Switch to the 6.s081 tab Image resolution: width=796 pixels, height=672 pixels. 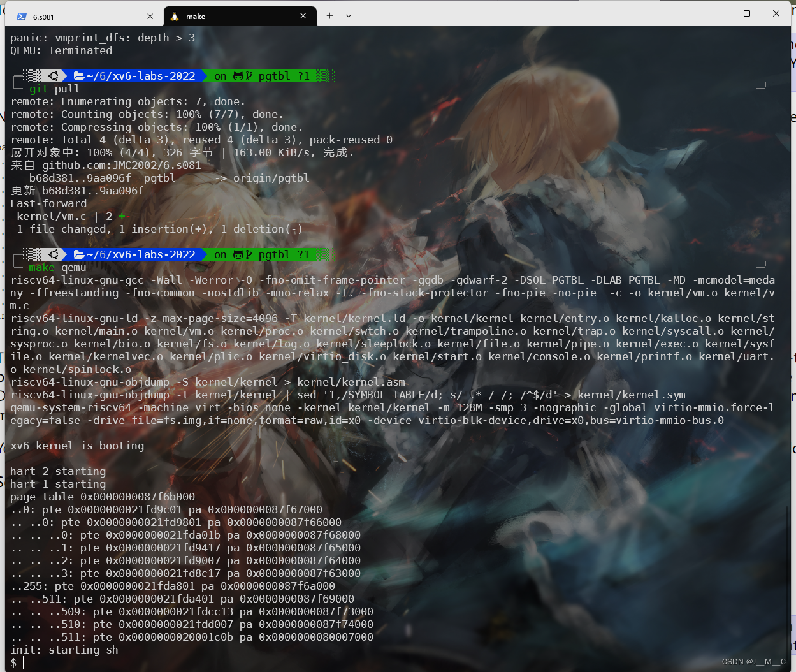(84, 17)
